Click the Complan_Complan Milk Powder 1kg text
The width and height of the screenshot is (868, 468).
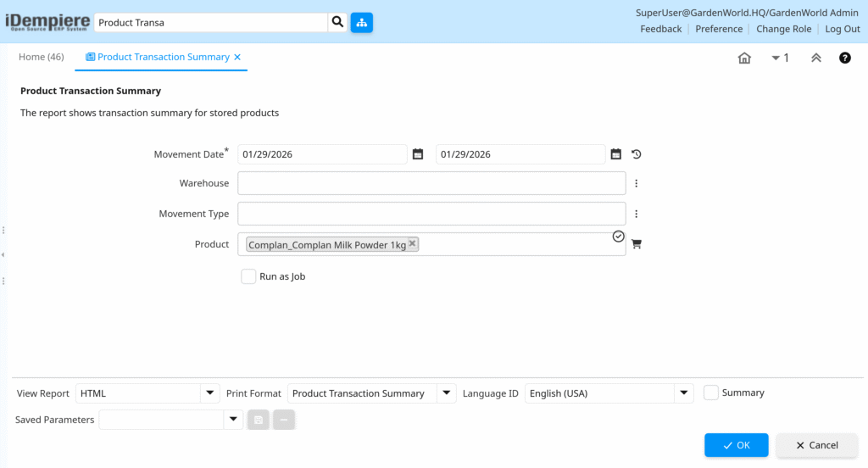tap(327, 245)
